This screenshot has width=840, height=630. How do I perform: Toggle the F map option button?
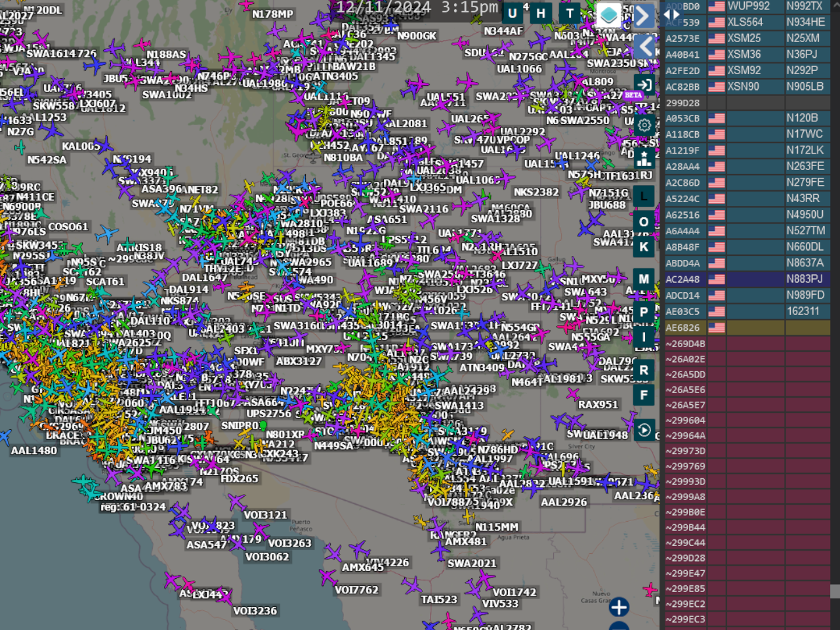(644, 395)
